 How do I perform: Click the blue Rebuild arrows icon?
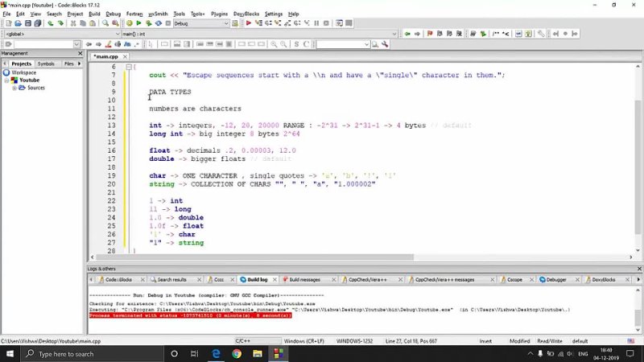click(159, 23)
